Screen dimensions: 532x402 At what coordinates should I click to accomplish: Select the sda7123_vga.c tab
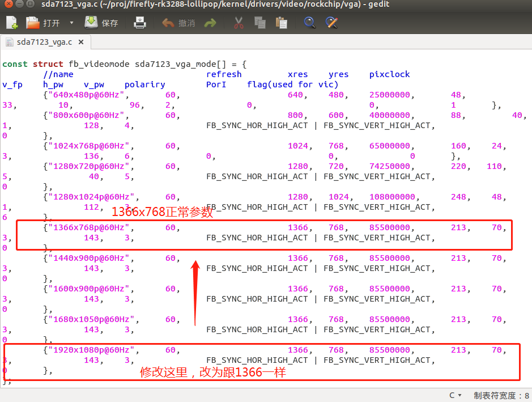click(44, 42)
